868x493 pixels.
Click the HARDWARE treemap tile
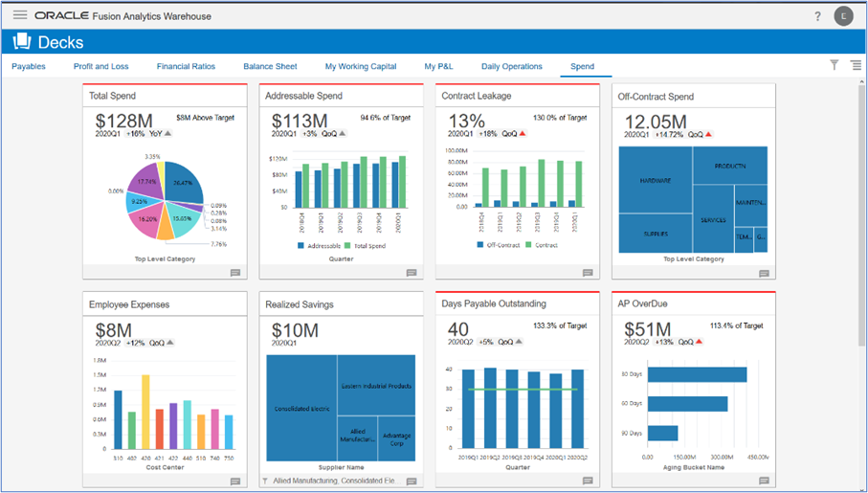point(656,180)
